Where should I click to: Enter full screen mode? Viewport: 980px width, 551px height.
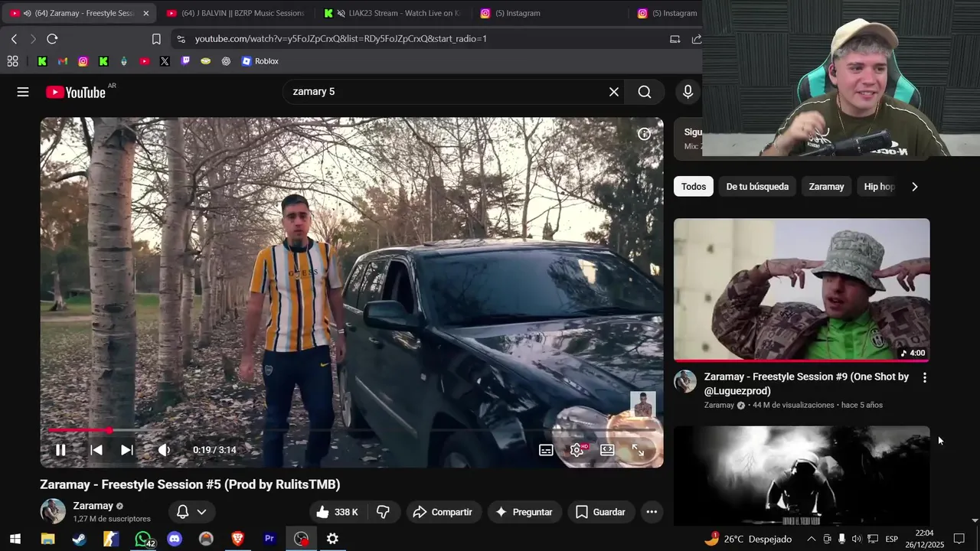point(638,450)
